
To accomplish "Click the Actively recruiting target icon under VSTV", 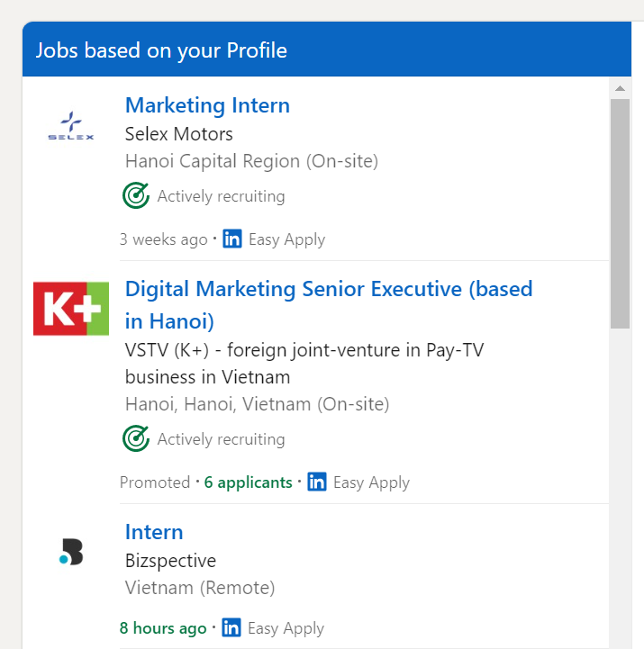I will 136,438.
